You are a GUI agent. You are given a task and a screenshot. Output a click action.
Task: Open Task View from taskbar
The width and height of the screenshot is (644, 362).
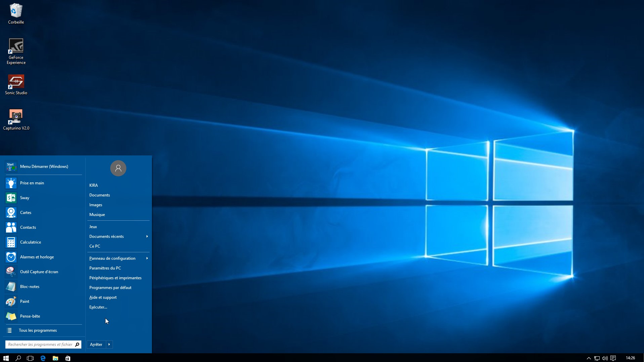pyautogui.click(x=30, y=358)
